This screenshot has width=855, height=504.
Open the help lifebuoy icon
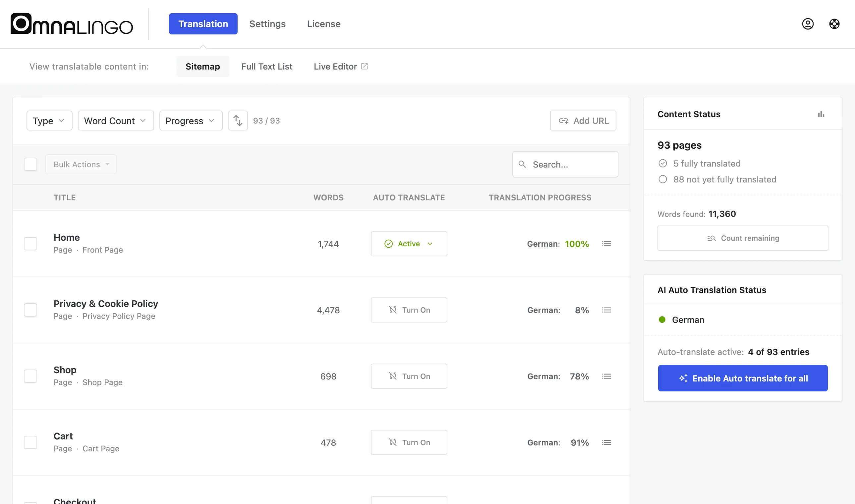[x=834, y=24]
